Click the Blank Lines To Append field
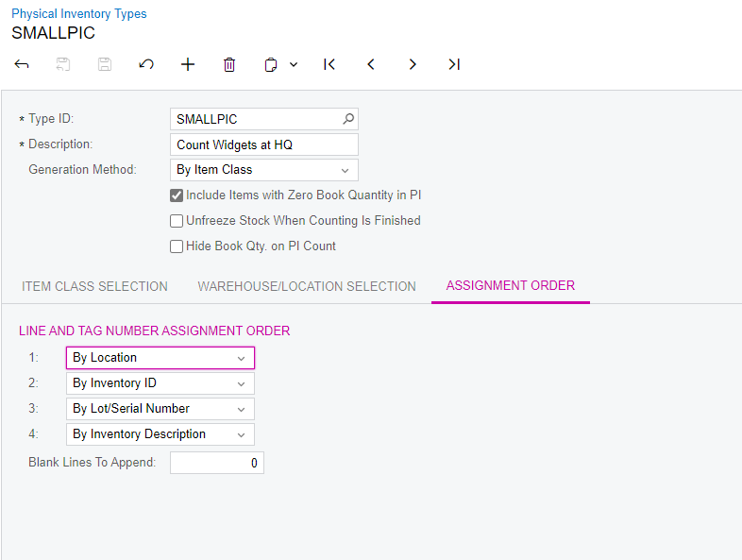 click(217, 463)
